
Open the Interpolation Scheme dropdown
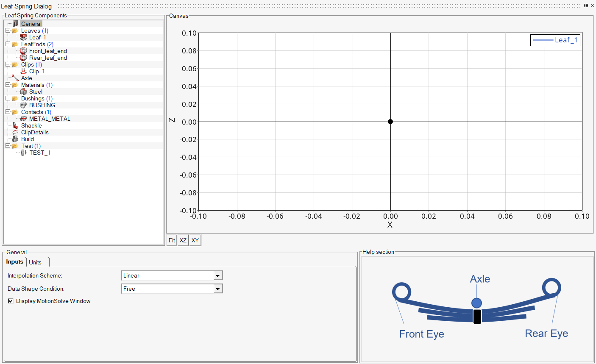click(217, 275)
